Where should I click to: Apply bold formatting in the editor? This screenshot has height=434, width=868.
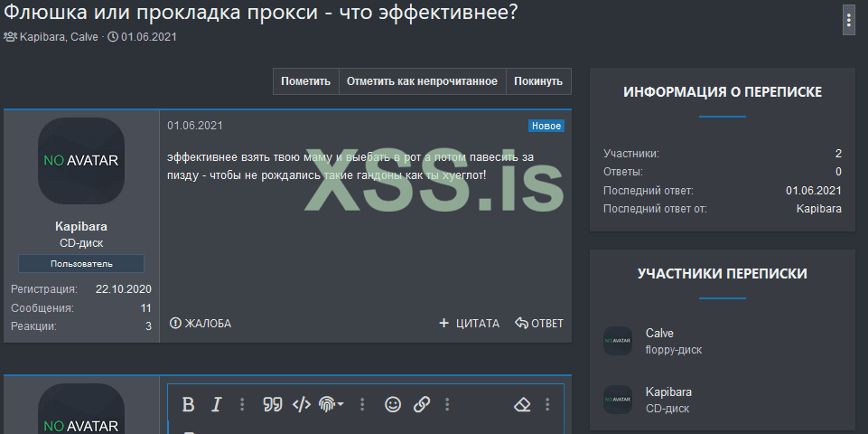188,405
